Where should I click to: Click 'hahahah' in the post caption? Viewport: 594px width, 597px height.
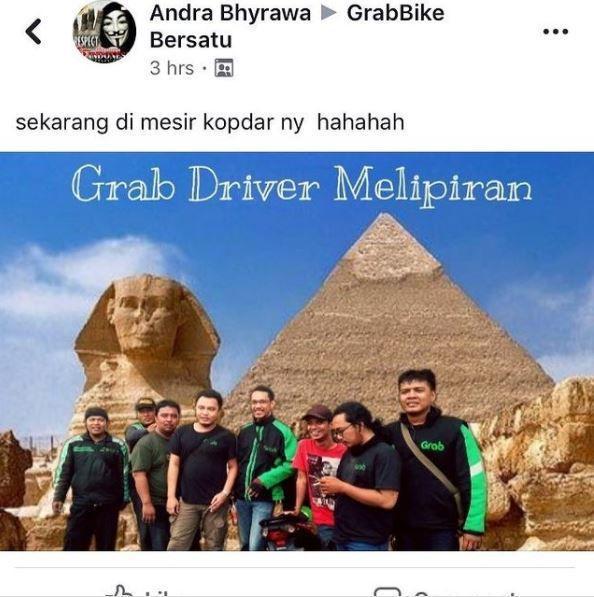click(x=361, y=123)
